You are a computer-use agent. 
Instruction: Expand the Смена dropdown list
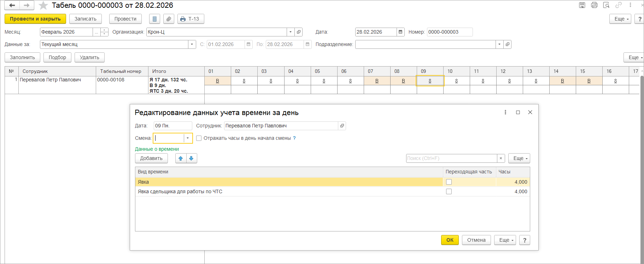[x=188, y=138]
